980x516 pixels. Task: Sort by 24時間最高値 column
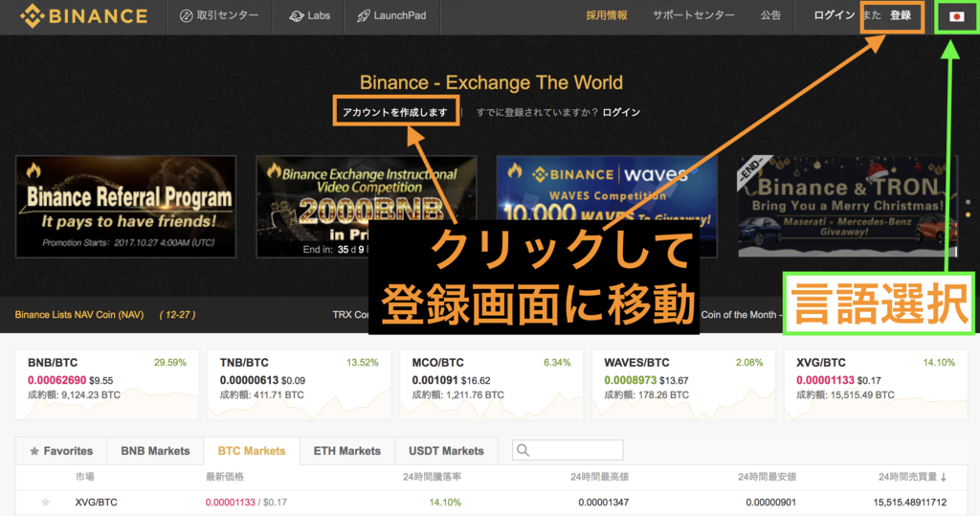(x=599, y=477)
